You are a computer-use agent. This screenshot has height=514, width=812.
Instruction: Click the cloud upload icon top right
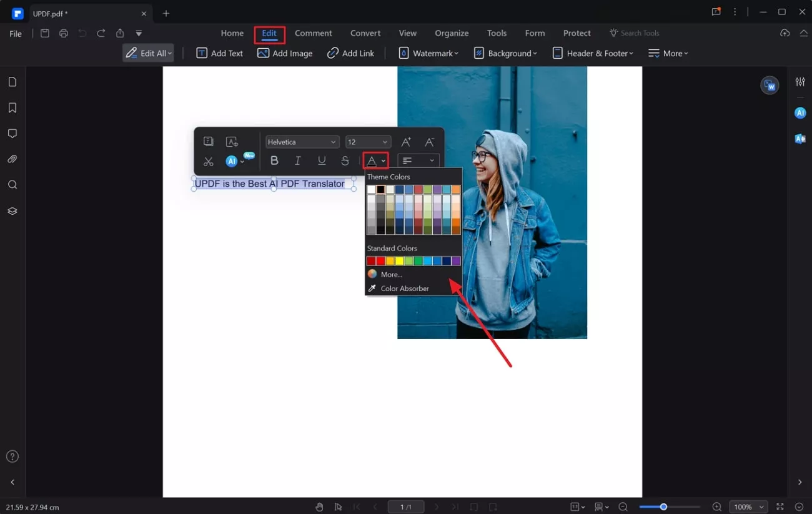(785, 33)
